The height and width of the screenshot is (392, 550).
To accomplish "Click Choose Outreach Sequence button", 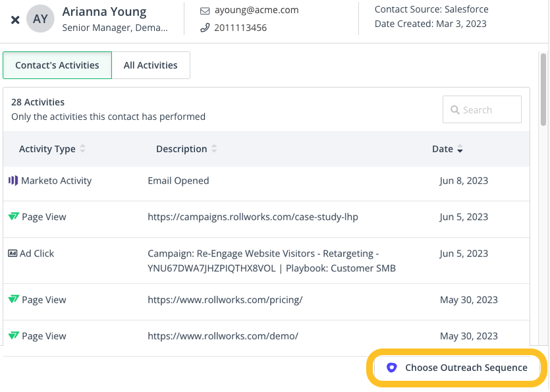I will [x=457, y=368].
